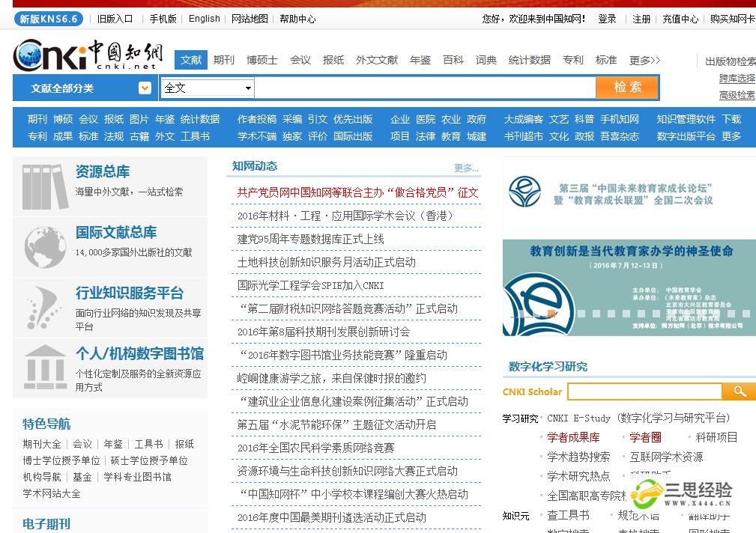Switch to 专利 tab
This screenshot has width=756, height=533.
(x=572, y=60)
